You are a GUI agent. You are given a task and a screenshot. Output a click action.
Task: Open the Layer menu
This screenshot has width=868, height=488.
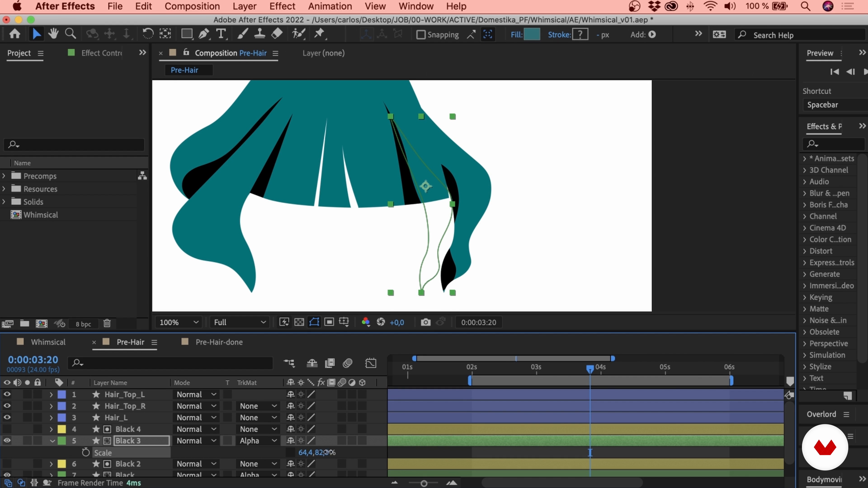(244, 6)
